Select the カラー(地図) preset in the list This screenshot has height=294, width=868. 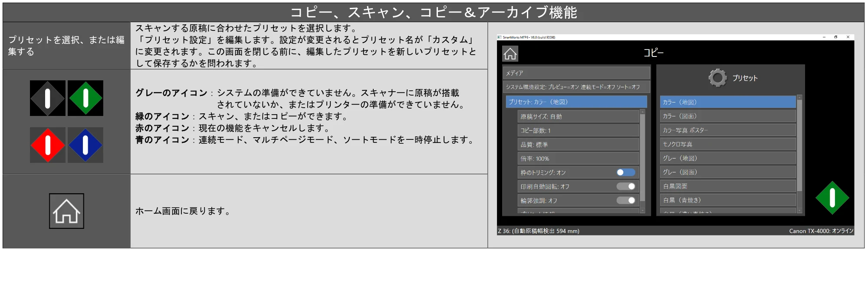coord(728,102)
